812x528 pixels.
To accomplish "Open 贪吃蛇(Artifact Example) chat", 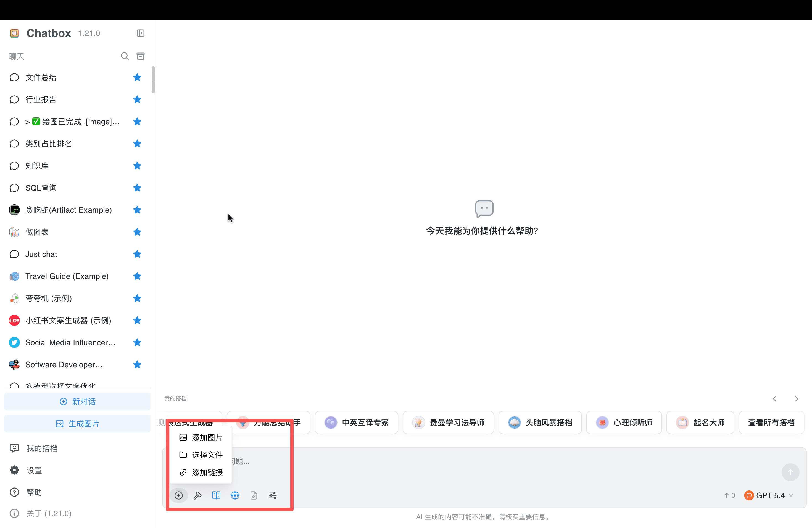I will 77,210.
